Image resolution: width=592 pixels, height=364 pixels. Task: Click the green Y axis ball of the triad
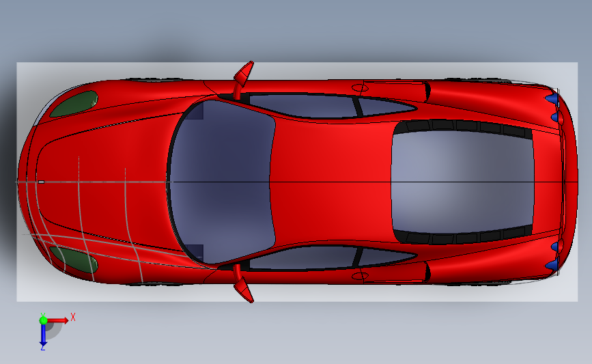click(43, 320)
